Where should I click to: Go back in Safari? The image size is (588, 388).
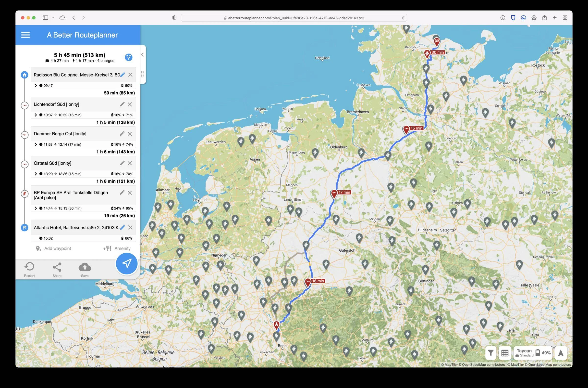pyautogui.click(x=74, y=18)
